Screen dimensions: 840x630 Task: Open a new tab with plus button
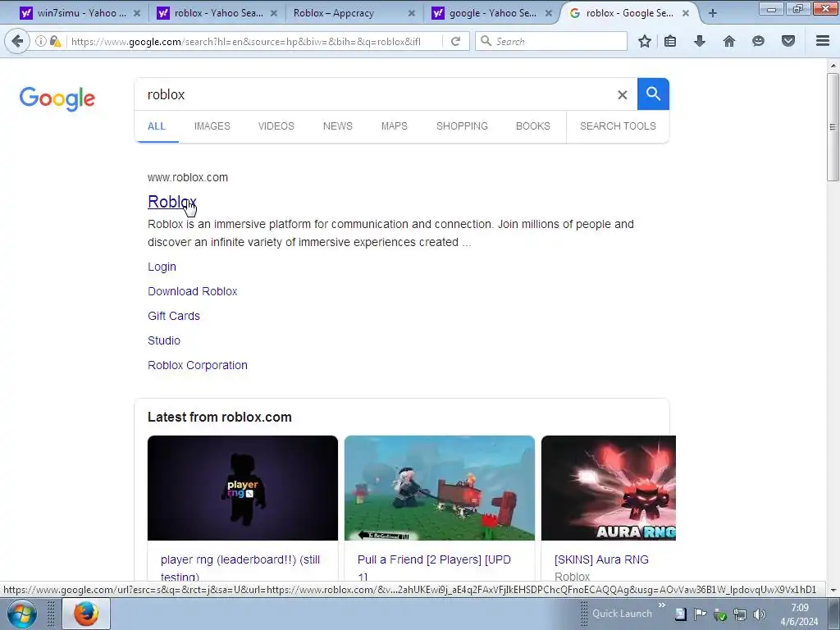(713, 13)
